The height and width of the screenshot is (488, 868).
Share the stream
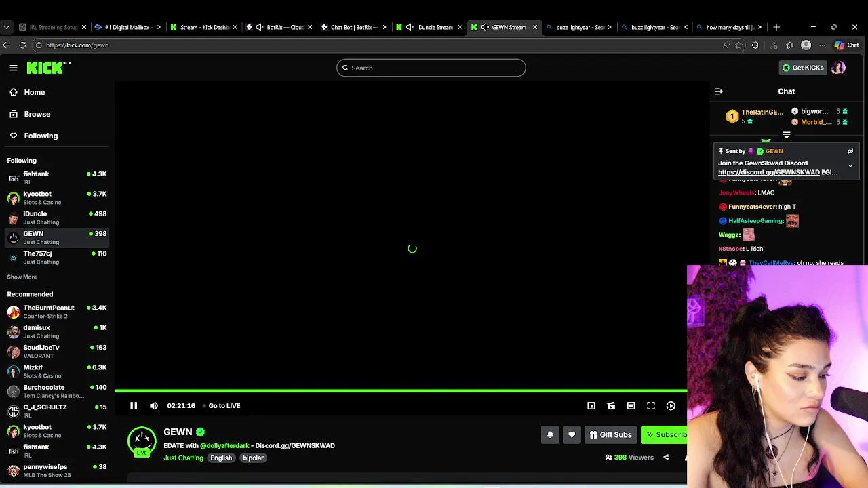tap(666, 457)
